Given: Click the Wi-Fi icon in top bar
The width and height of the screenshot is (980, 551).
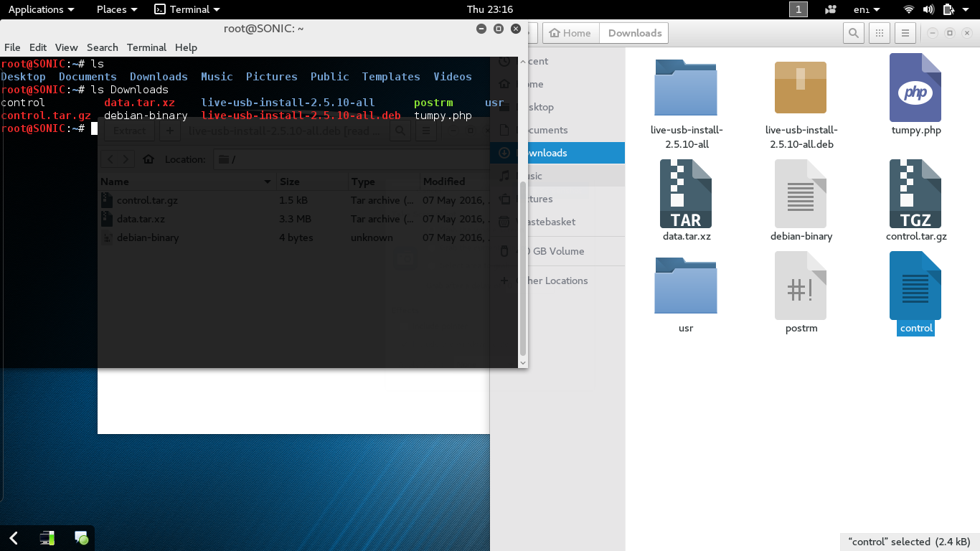Looking at the screenshot, I should 909,9.
